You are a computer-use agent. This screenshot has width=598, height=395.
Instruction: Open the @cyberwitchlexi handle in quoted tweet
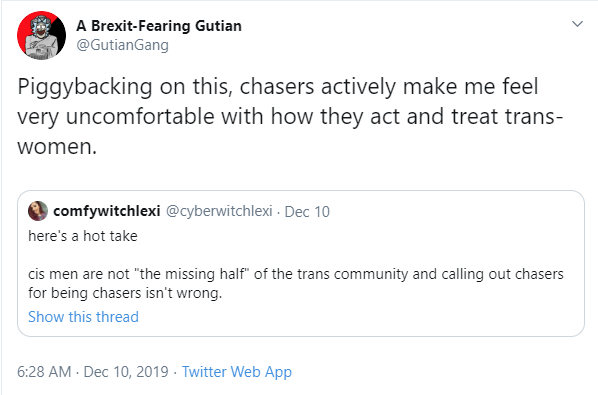coord(219,211)
